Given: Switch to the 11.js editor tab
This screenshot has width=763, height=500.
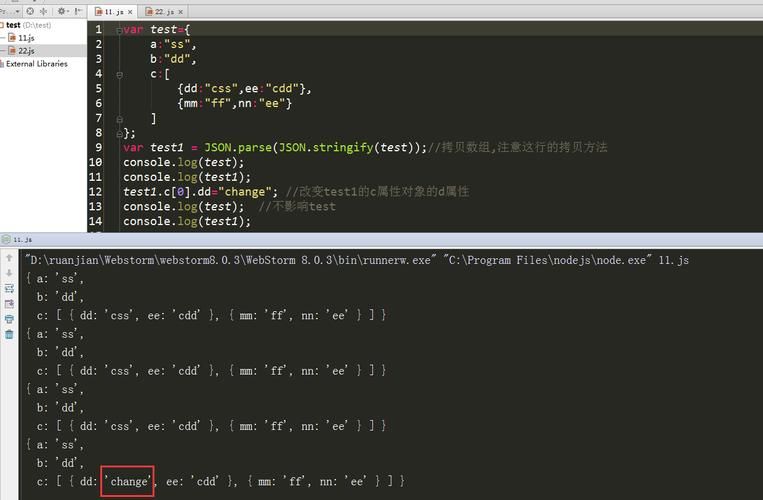Looking at the screenshot, I should [x=113, y=12].
